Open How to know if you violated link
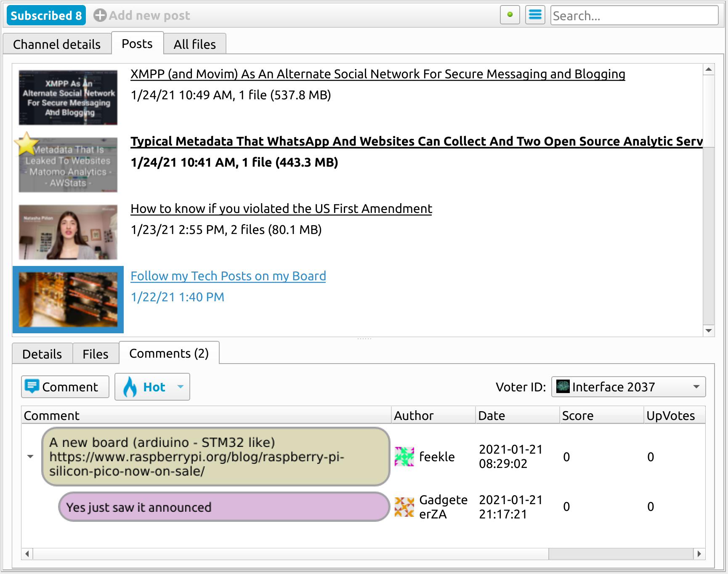The height and width of the screenshot is (574, 728). (x=282, y=209)
